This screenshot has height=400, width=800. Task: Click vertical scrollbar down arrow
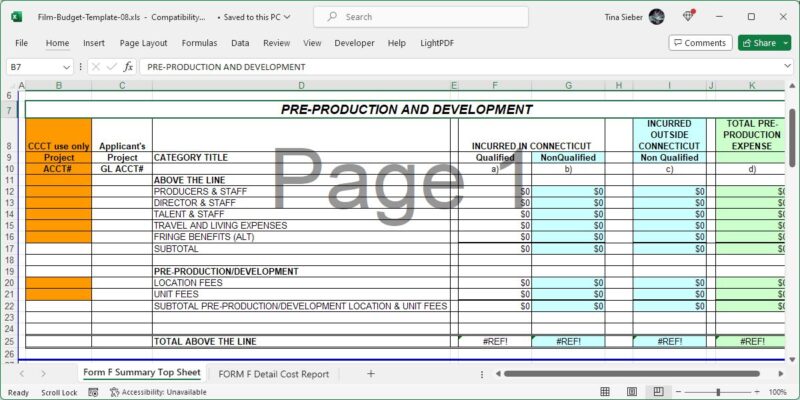point(792,359)
